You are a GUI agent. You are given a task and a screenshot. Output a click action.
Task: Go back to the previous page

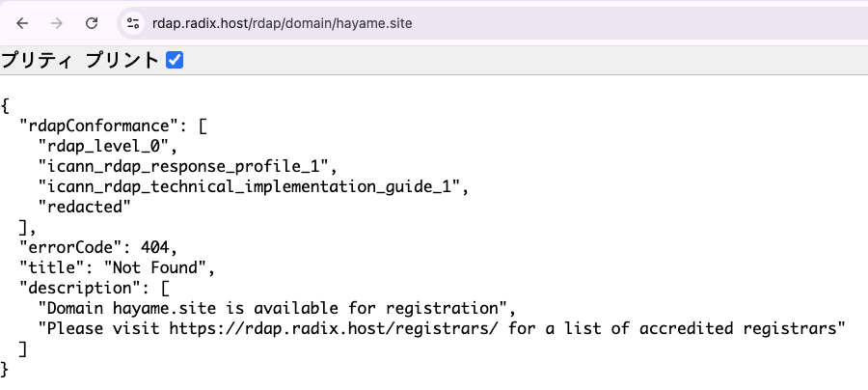tap(22, 23)
